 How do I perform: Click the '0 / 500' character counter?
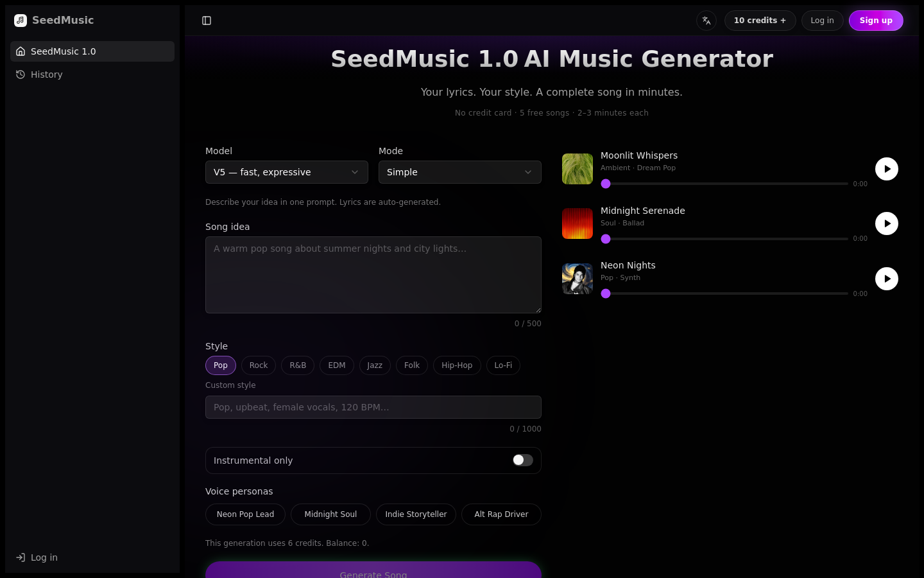click(x=528, y=324)
